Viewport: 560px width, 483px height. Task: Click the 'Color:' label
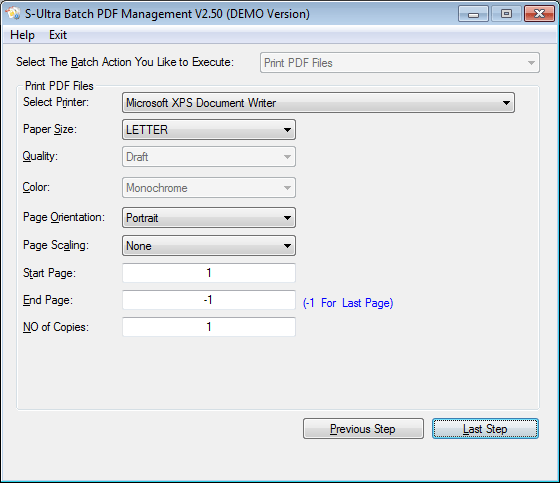click(x=36, y=187)
